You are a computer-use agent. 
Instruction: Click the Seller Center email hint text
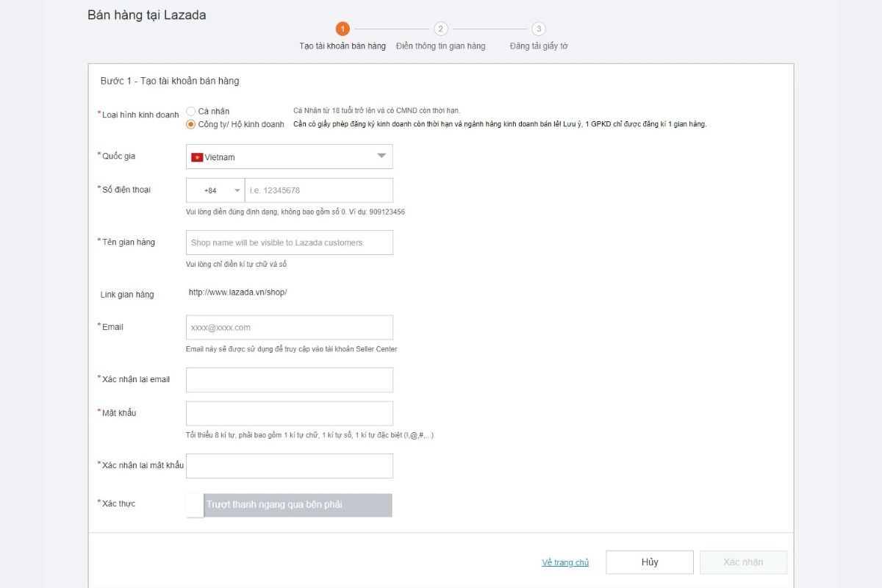point(292,349)
